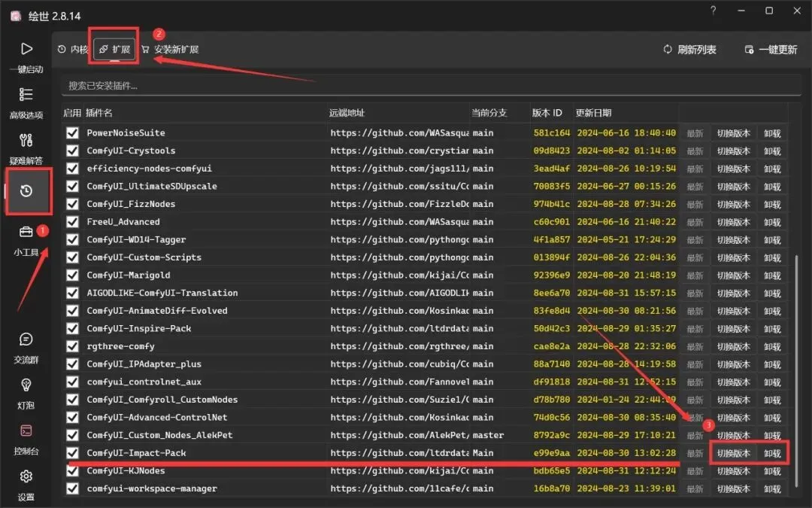Toggle ComfyUI-WD14-Tagger checkbox
Viewport: 812px width, 508px height.
tap(72, 239)
